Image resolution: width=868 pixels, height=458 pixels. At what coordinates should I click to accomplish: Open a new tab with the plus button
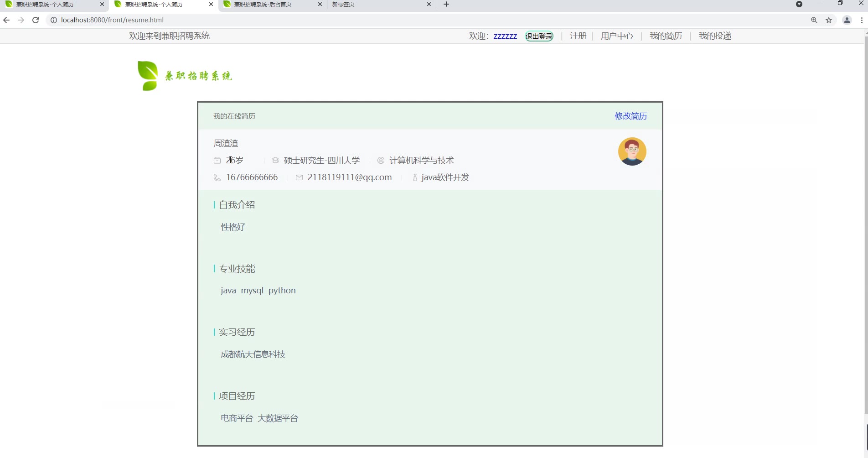(446, 5)
